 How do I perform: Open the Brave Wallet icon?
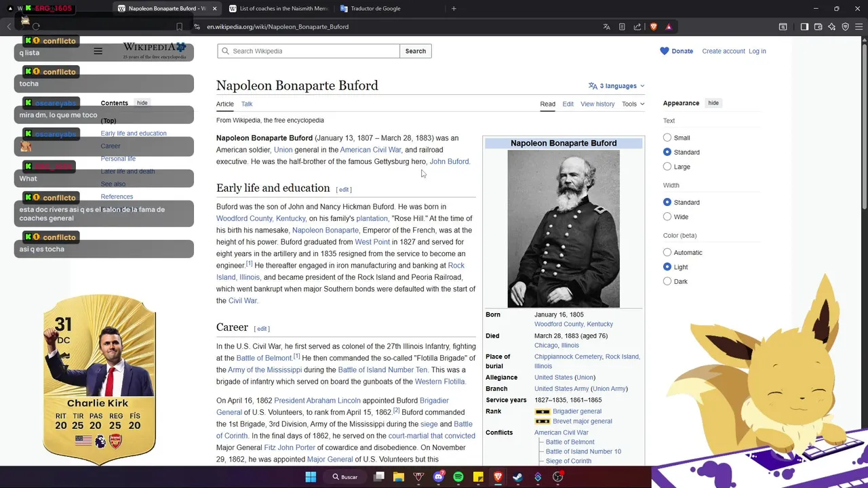click(x=818, y=26)
